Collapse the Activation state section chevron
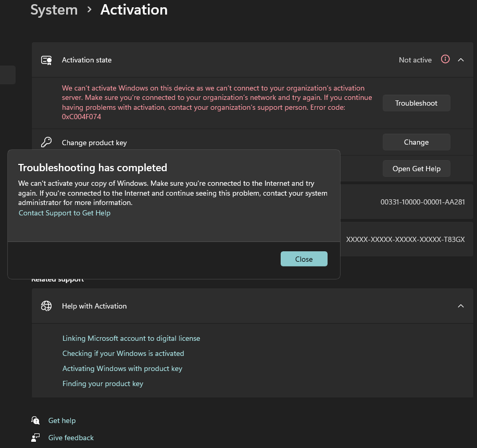This screenshot has height=448, width=477. pos(461,60)
